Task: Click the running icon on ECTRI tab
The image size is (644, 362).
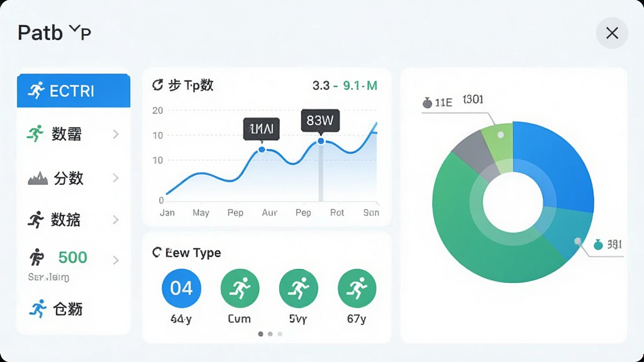Action: click(36, 90)
